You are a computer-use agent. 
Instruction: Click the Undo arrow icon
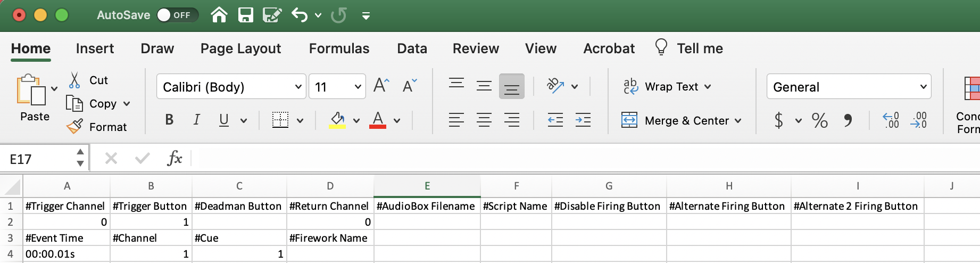(300, 15)
